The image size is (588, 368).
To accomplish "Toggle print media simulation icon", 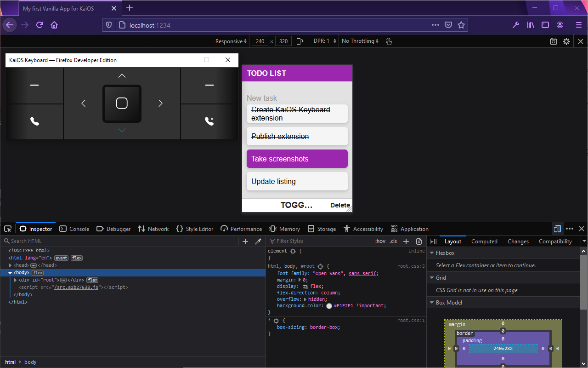I will [419, 241].
